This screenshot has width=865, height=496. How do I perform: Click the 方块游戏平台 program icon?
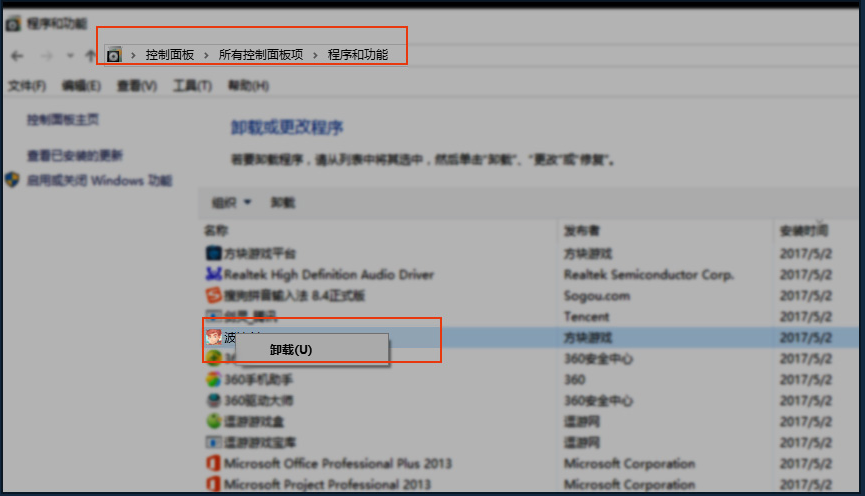[x=213, y=253]
